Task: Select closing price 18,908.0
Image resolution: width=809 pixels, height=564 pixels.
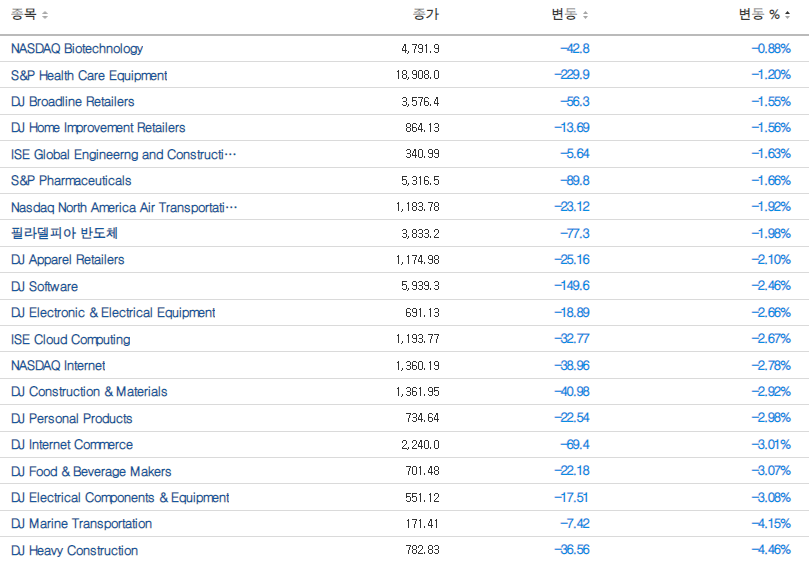Action: (x=417, y=75)
